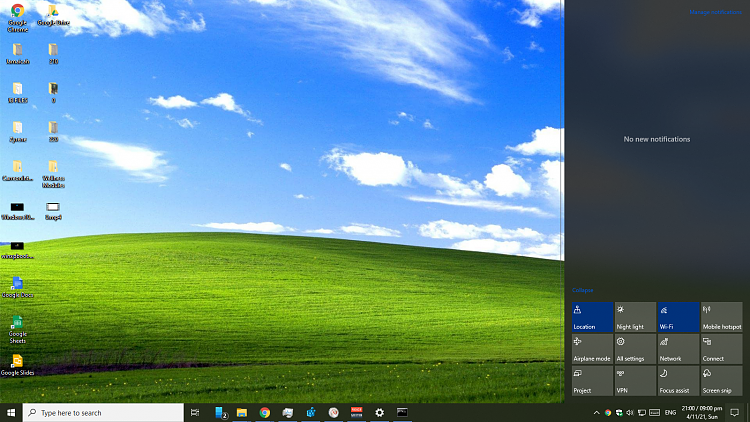Toggle Airplane mode tile

pos(592,349)
